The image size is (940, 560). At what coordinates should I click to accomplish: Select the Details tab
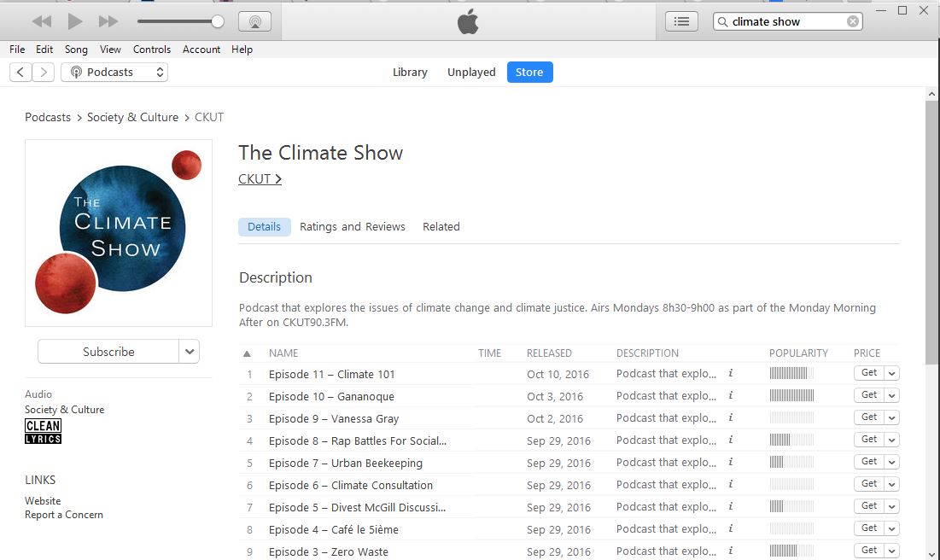pyautogui.click(x=264, y=226)
